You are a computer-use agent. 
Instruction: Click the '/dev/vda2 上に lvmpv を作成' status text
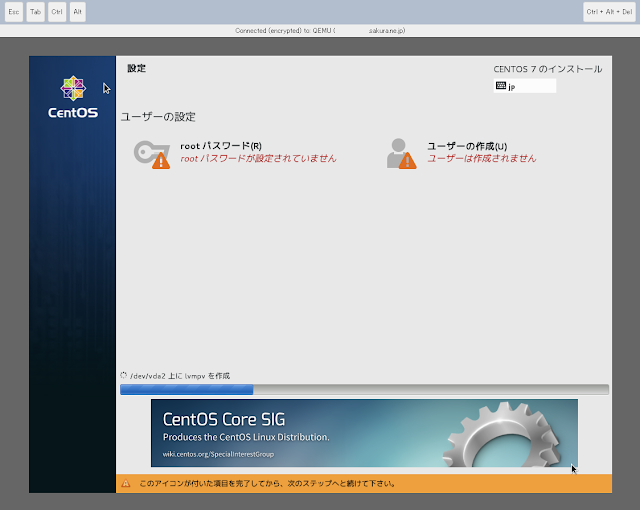coord(180,376)
